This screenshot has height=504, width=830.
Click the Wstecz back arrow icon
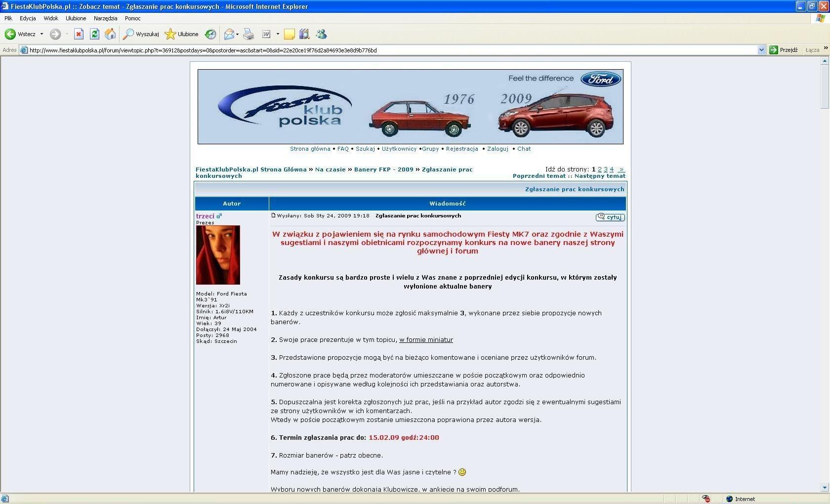tap(10, 34)
